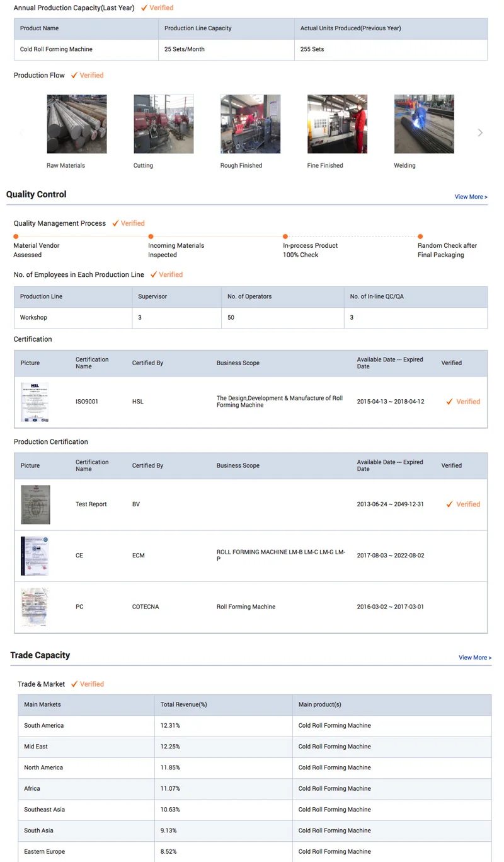The image size is (504, 862).
Task: Open the Fine Finished production photo
Action: click(x=337, y=124)
